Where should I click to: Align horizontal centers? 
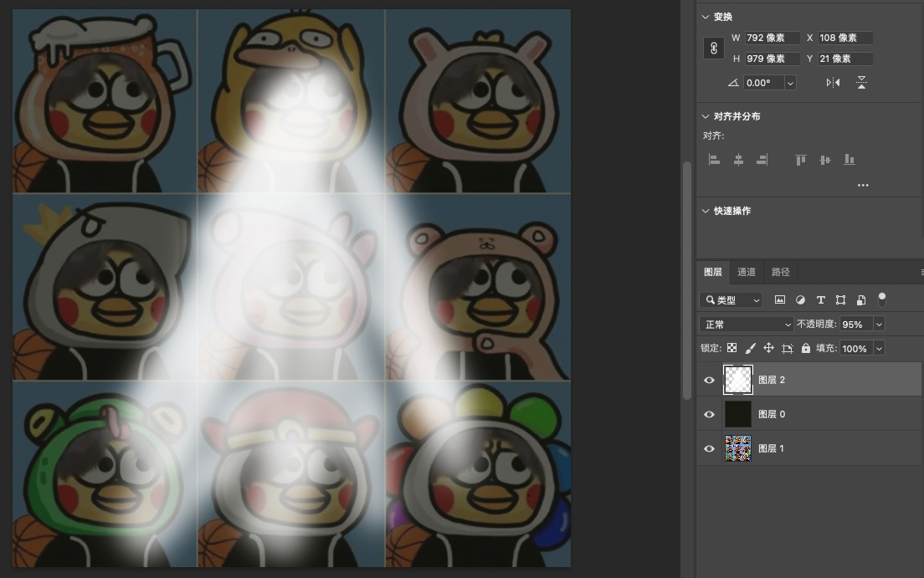[x=738, y=160]
